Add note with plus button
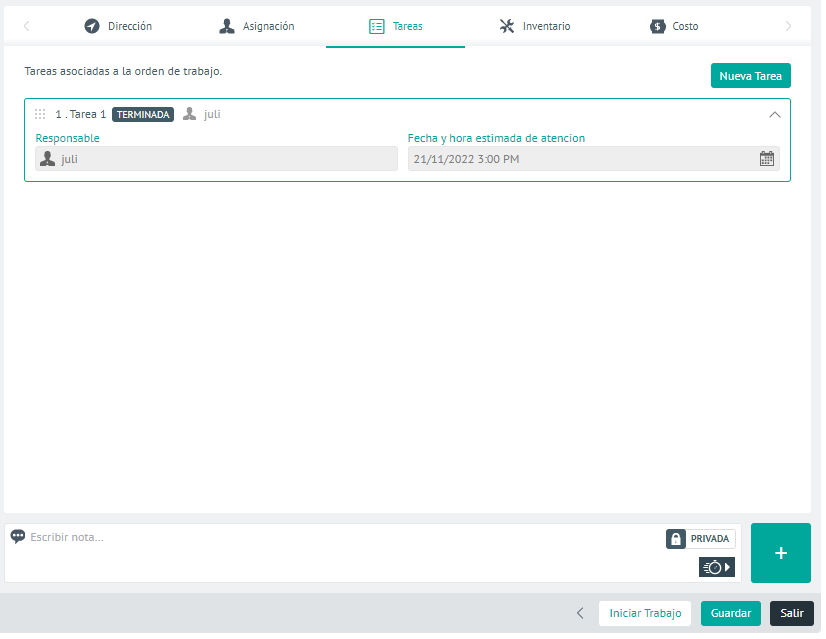 pyautogui.click(x=781, y=553)
